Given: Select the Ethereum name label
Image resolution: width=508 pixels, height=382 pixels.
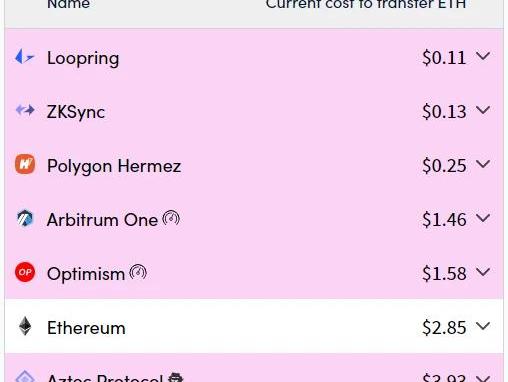Looking at the screenshot, I should tap(86, 328).
